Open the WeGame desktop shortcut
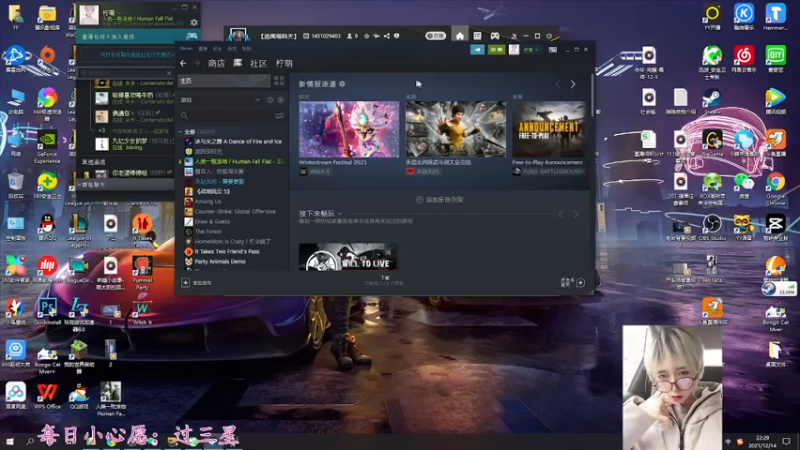The width and height of the screenshot is (800, 450). (x=712, y=142)
